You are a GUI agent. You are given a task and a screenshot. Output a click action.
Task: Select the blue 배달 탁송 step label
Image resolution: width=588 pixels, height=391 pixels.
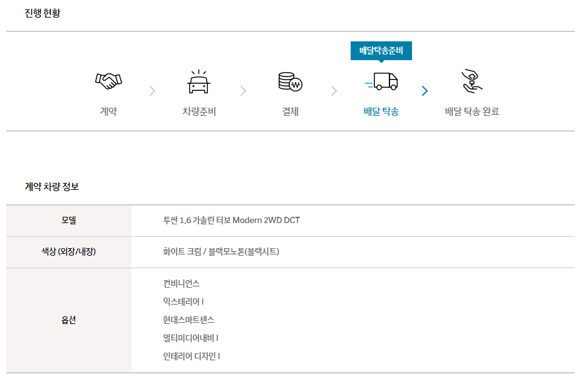click(x=381, y=112)
